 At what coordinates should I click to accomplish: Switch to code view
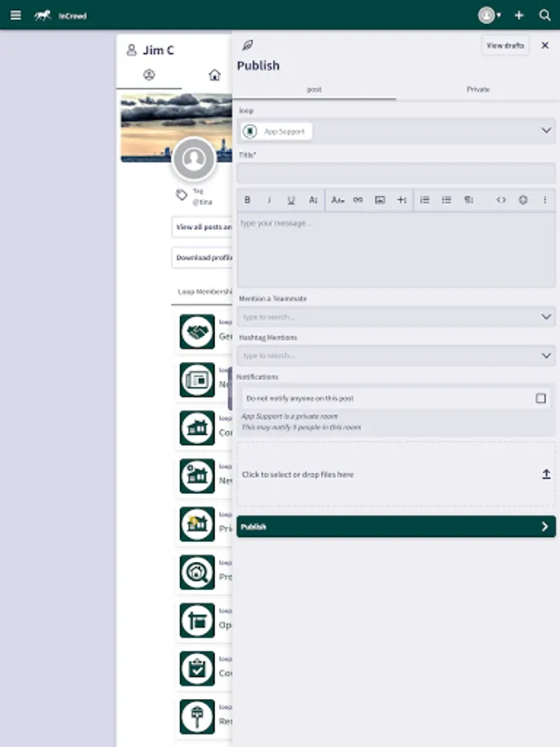pyautogui.click(x=501, y=200)
